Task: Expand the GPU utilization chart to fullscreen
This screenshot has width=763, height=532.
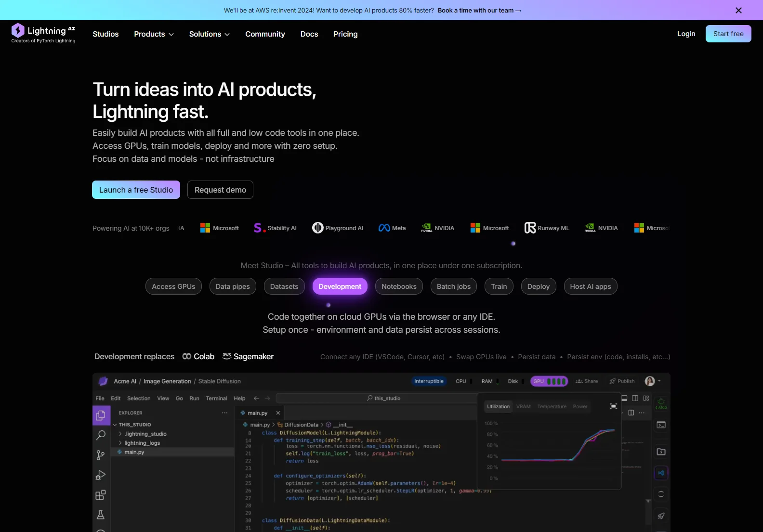Action: pos(613,406)
